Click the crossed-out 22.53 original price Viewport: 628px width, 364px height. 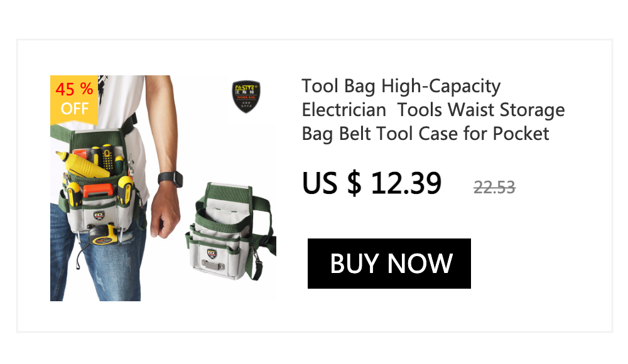tap(494, 188)
